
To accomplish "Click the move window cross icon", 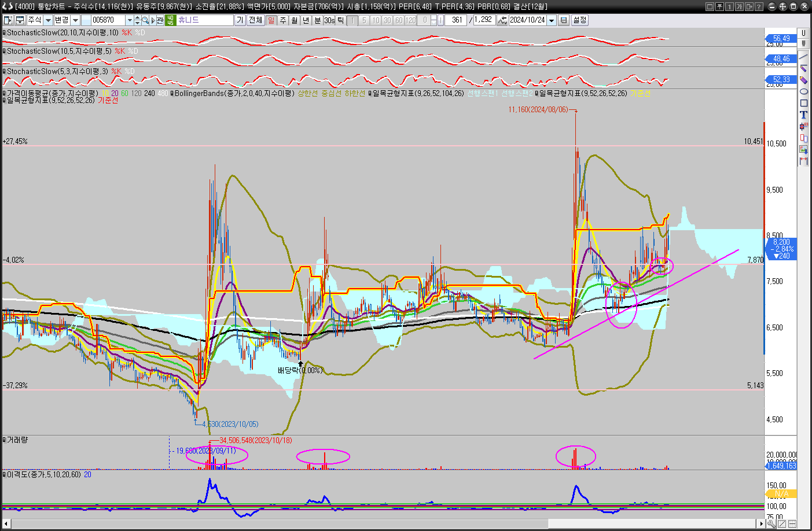I will pyautogui.click(x=782, y=6).
